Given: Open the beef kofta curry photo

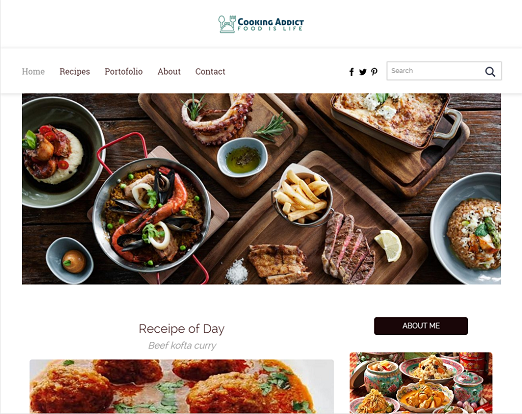Looking at the screenshot, I should (x=182, y=386).
